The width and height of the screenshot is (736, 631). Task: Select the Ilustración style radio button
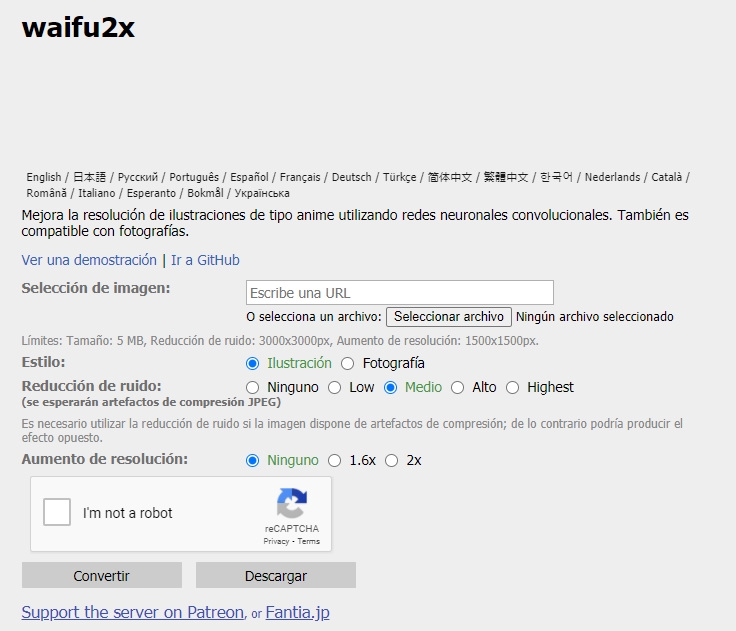coord(253,363)
